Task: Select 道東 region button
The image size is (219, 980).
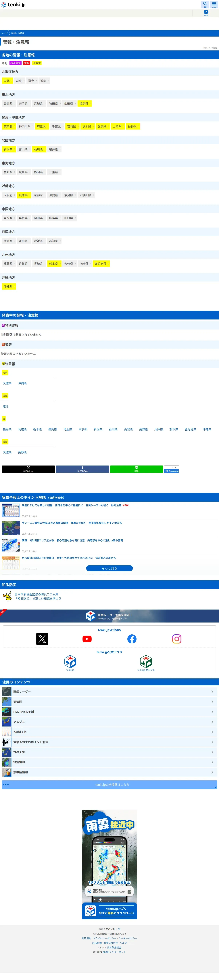Action: (x=20, y=81)
